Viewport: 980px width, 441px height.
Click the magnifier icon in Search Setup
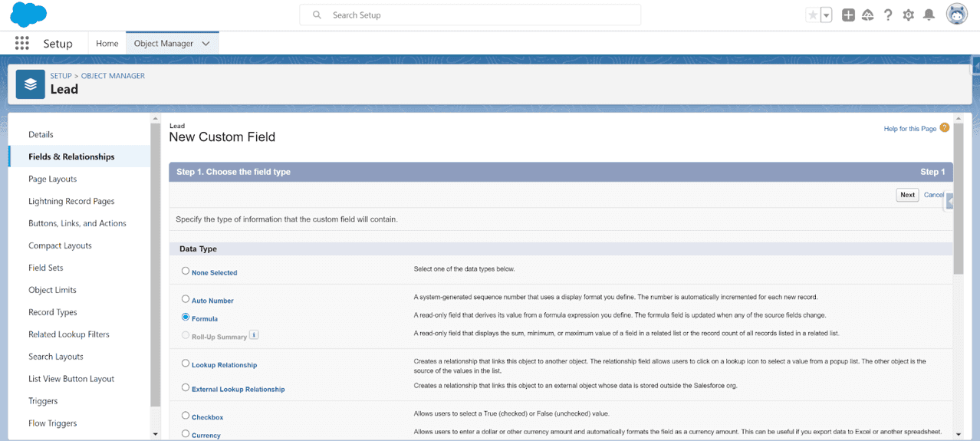click(x=317, y=15)
